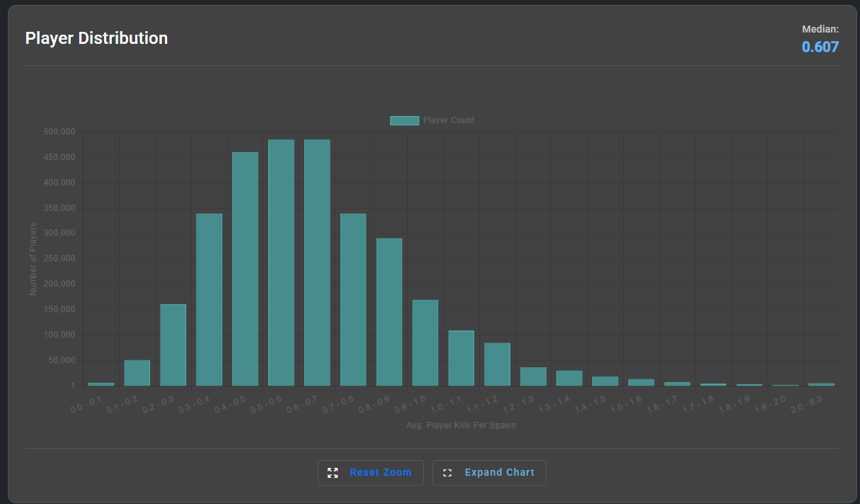Image resolution: width=860 pixels, height=504 pixels.
Task: Click the 2.0 - 8.3 range bar
Action: [821, 384]
